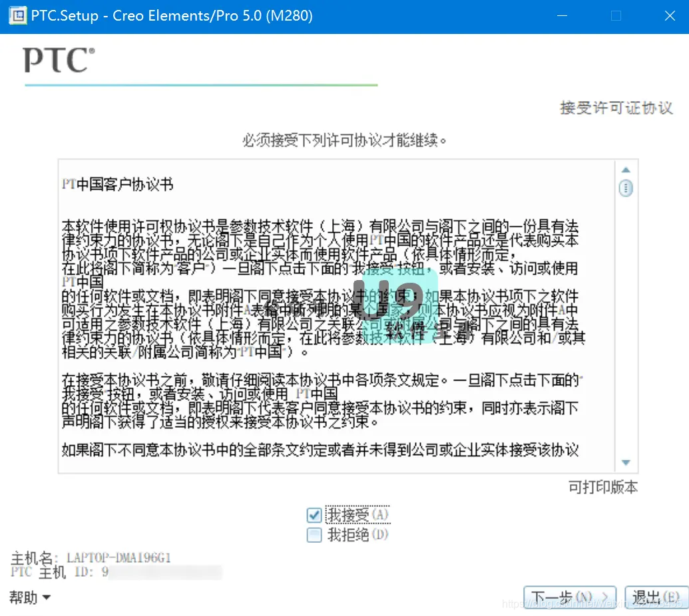
Task: Click the 中国客户协议书 agreement title text
Action: [117, 184]
